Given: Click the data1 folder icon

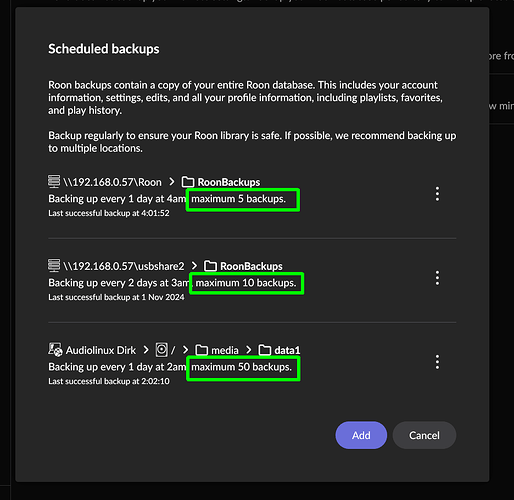Looking at the screenshot, I should pos(265,350).
